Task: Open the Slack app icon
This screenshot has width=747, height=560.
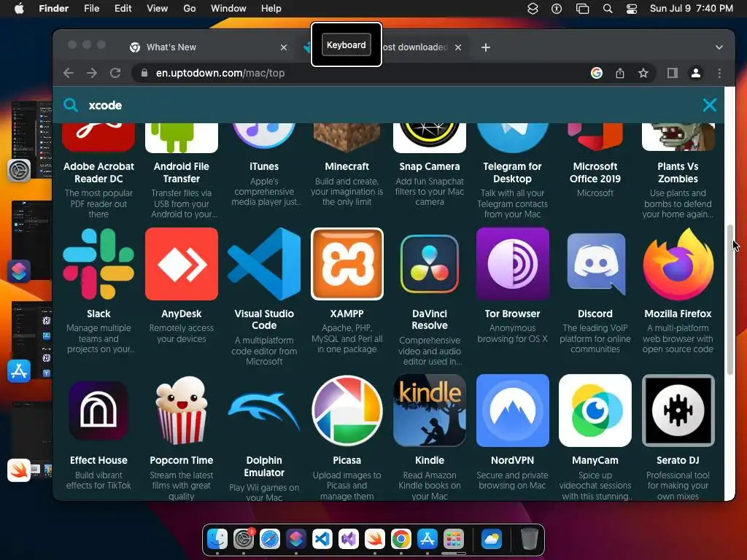Action: pos(98,264)
